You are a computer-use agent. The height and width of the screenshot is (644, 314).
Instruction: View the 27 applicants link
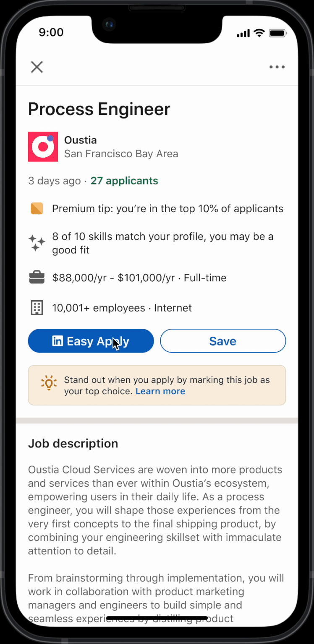point(124,181)
